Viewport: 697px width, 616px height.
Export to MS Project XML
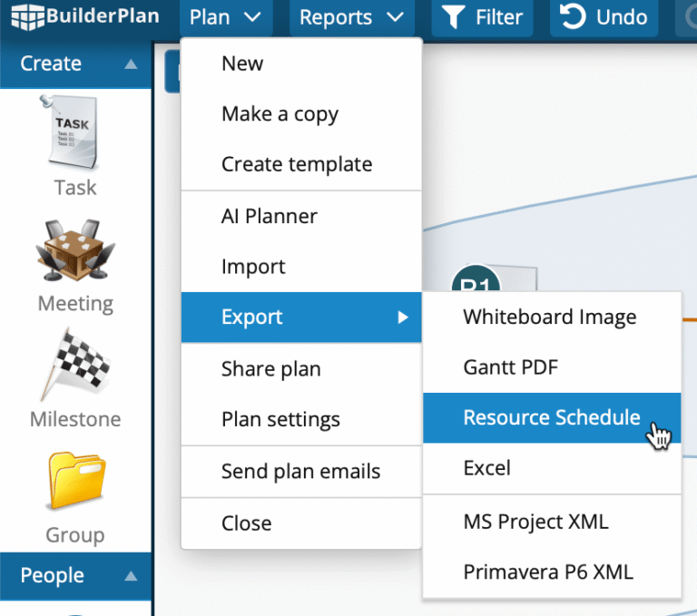pos(535,522)
